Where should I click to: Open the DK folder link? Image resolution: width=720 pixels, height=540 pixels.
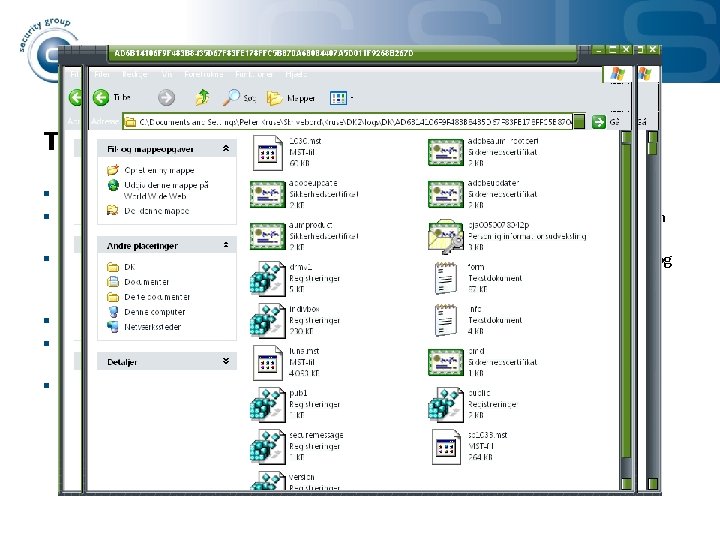coord(129,267)
